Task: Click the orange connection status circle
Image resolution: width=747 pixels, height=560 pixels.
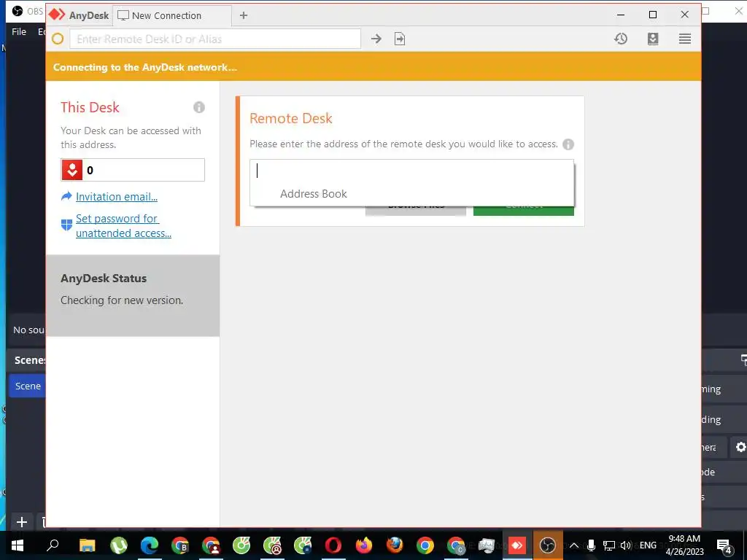Action: 58,39
